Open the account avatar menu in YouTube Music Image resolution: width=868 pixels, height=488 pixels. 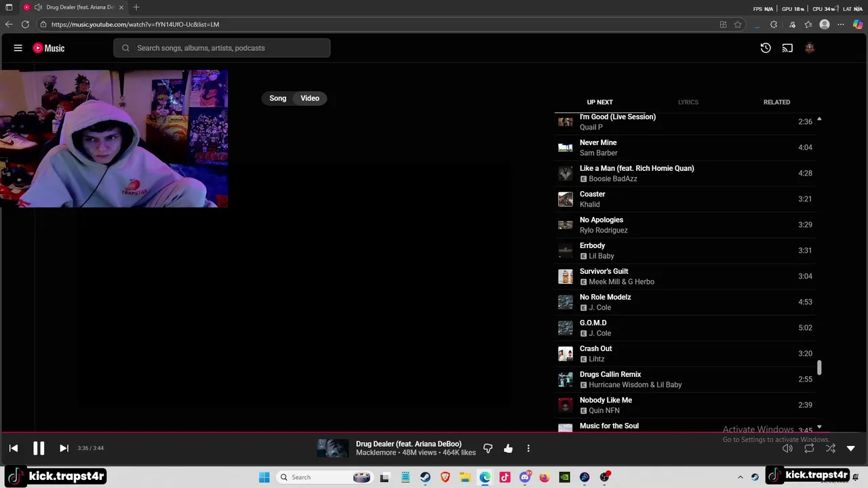tap(810, 48)
